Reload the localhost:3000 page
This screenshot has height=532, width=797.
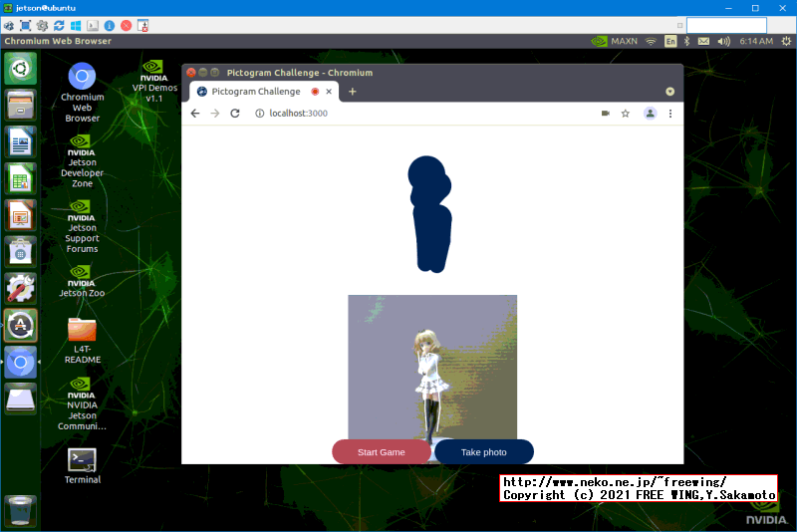235,114
